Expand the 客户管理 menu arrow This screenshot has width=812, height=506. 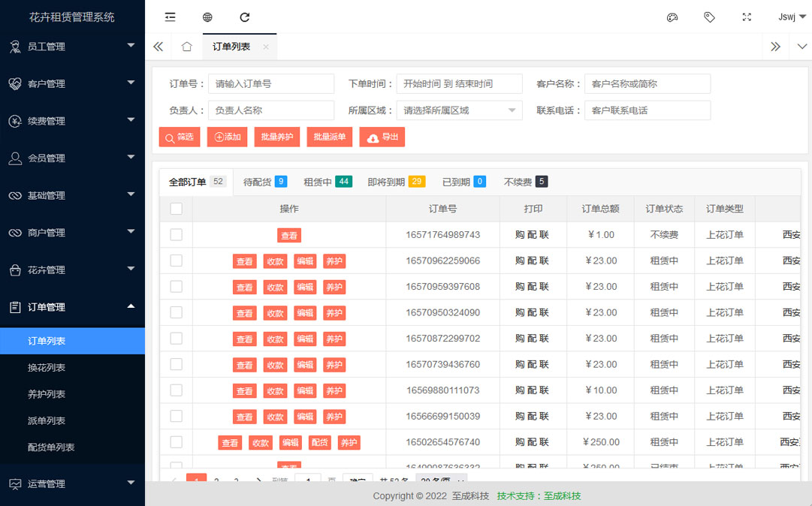(131, 83)
